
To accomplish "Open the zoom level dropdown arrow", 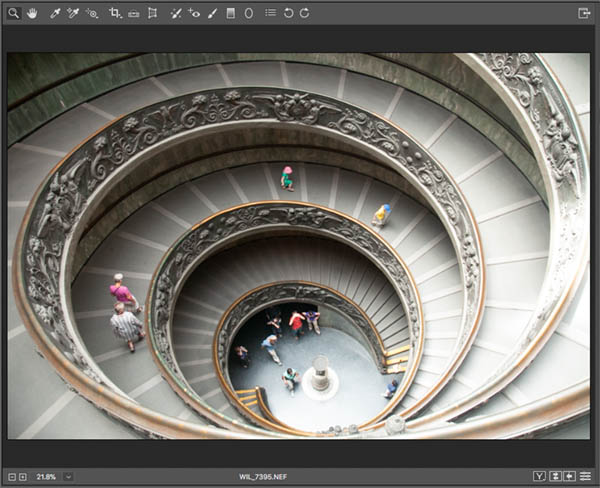I will click(68, 477).
